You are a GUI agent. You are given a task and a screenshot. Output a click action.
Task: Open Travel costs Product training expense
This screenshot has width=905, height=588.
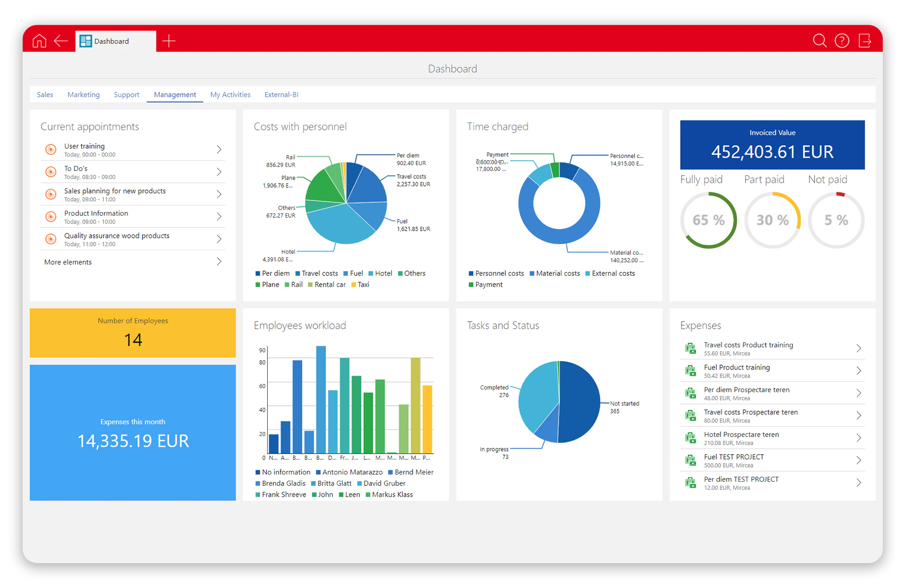[x=748, y=345]
